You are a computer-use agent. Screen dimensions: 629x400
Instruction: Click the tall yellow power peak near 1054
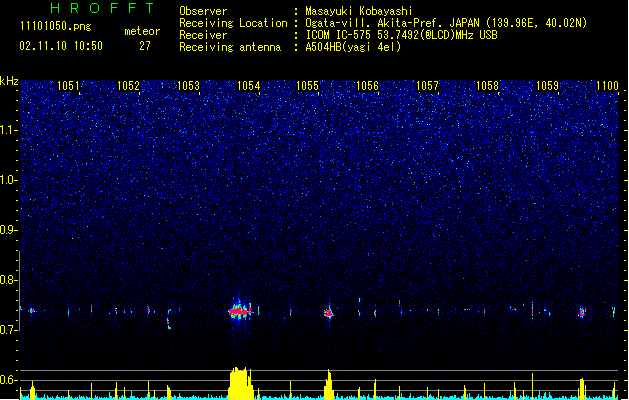241,383
